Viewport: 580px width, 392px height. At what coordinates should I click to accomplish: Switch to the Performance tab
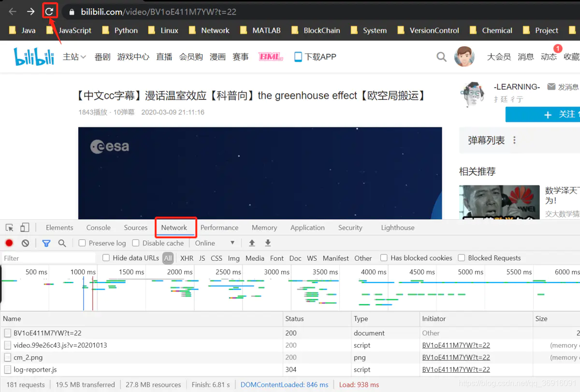[219, 228]
